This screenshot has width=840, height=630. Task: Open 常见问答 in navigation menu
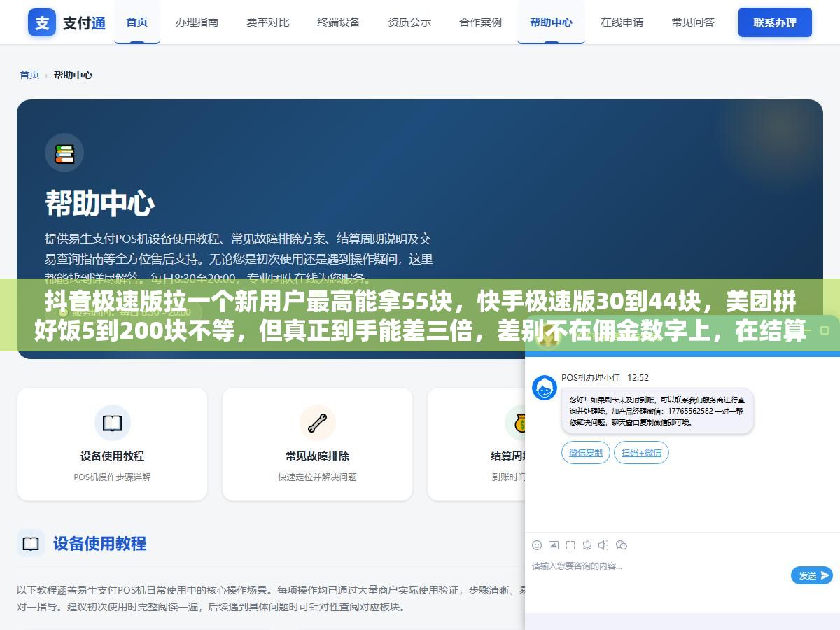click(693, 22)
